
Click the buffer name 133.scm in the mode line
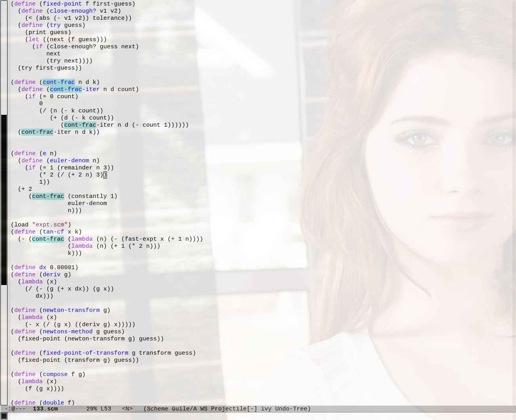pos(45,409)
